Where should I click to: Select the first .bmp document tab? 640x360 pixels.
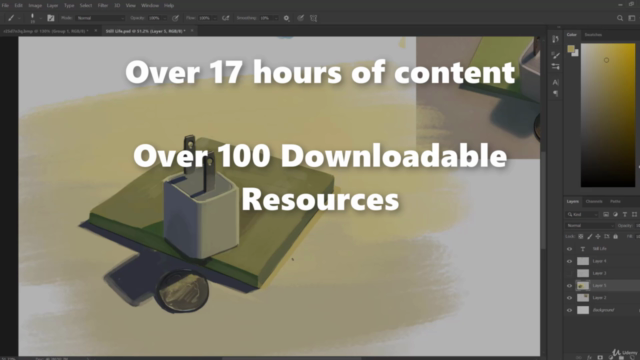(46, 31)
